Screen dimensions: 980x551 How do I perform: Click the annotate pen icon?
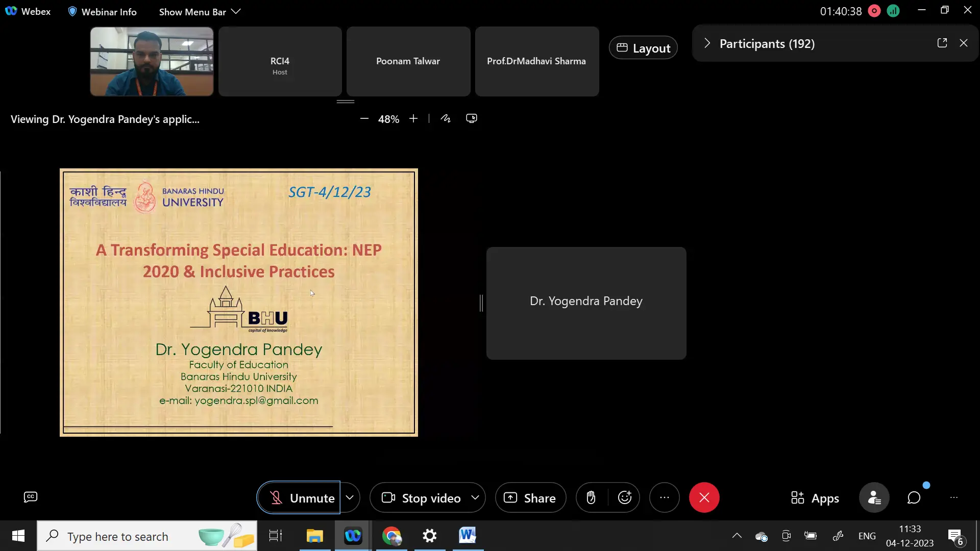point(446,118)
